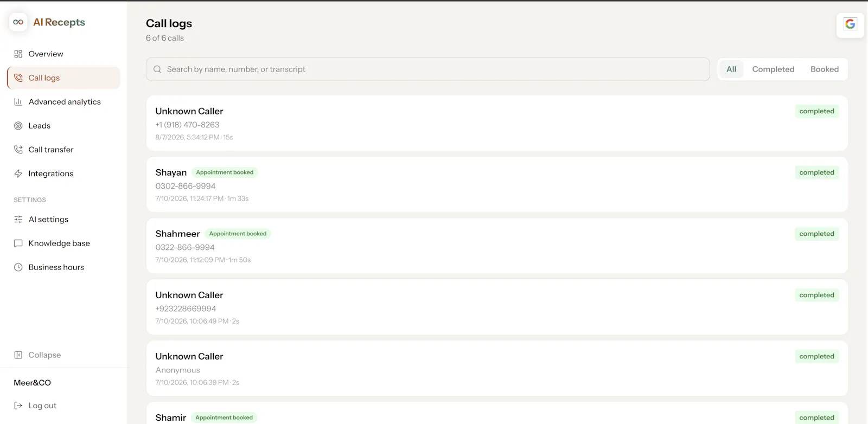The image size is (868, 424).
Task: Click the AI Recepts brand name
Action: point(59,22)
